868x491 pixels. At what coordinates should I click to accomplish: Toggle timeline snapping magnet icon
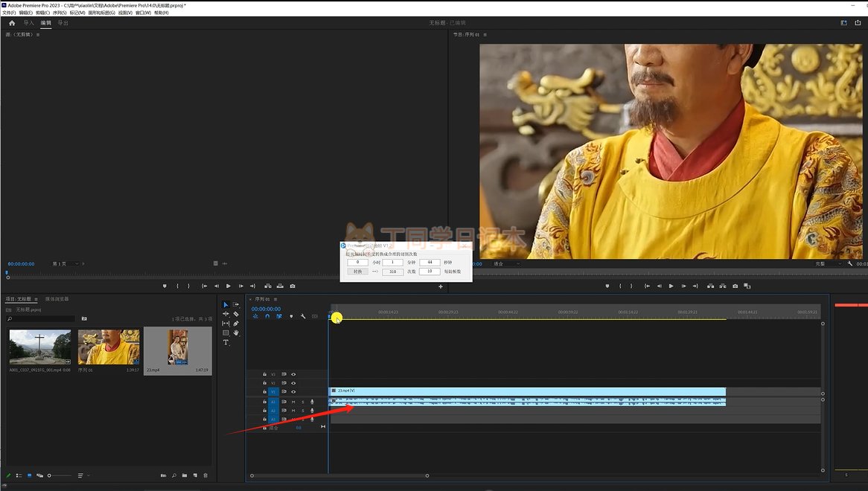(x=267, y=316)
